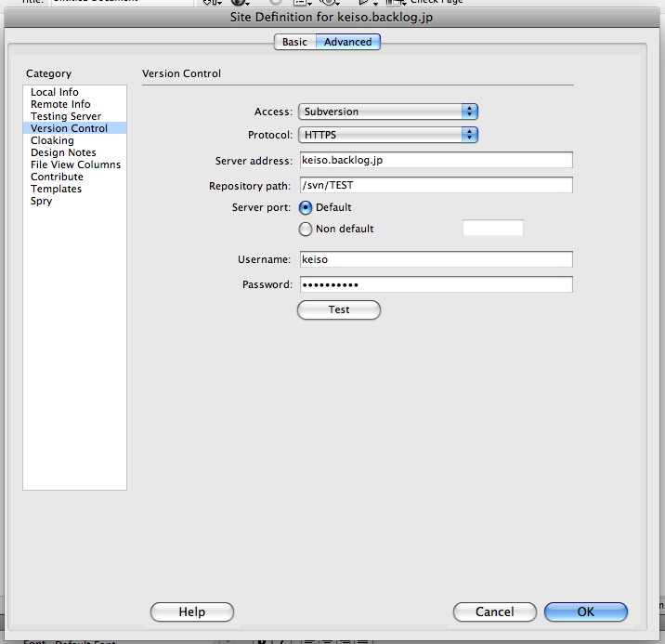Click into the Username field
665x644 pixels.
coord(435,259)
